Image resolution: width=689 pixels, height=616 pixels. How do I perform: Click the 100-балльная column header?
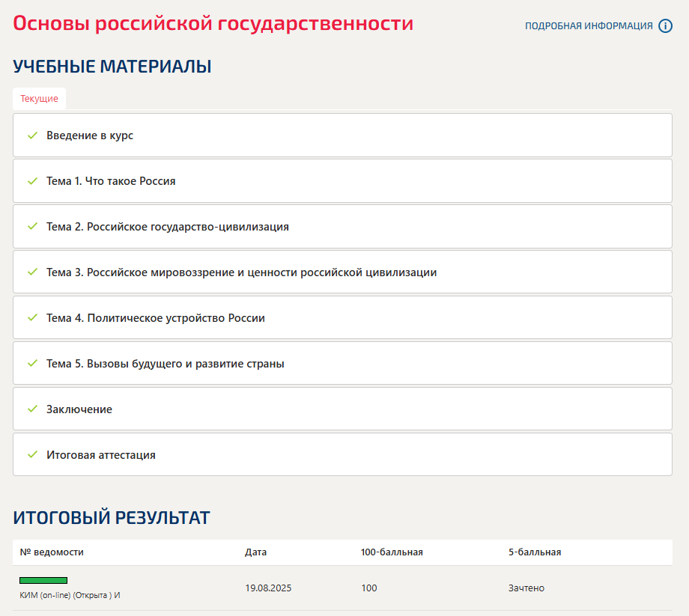[392, 552]
